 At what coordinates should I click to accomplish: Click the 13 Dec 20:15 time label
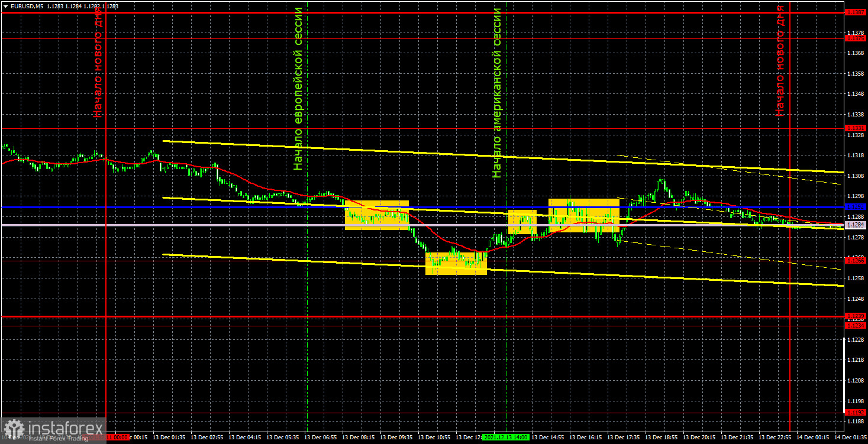[x=701, y=437]
